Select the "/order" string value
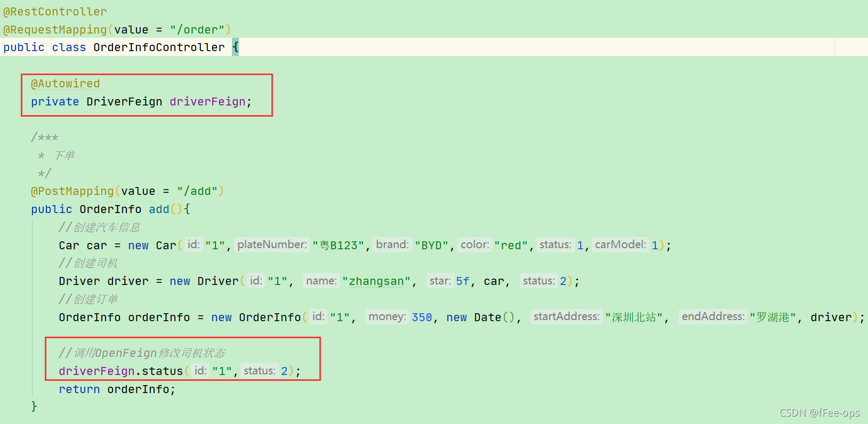The width and height of the screenshot is (868, 424). pyautogui.click(x=197, y=30)
